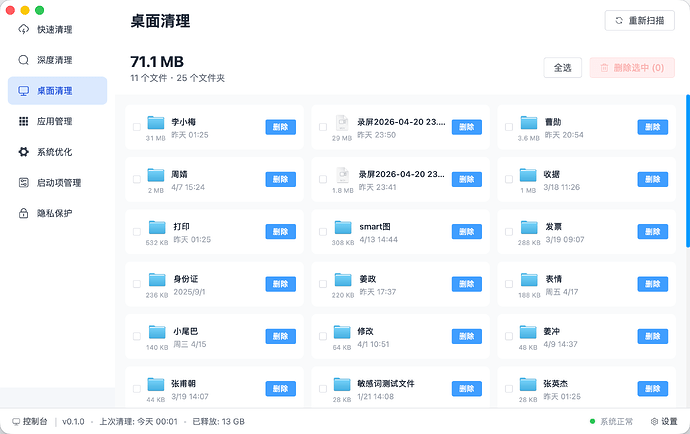Click the System Optimization gear icon (系统优化)
Viewport: 690px width, 434px height.
point(24,152)
